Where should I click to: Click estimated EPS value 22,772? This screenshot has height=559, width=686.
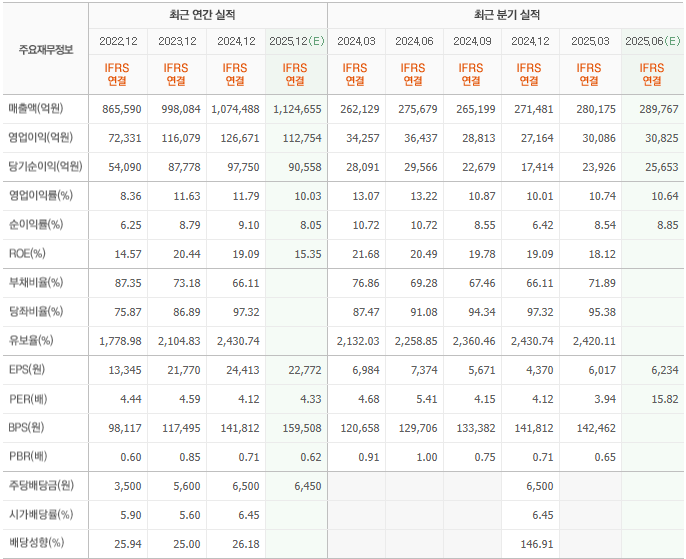305,370
